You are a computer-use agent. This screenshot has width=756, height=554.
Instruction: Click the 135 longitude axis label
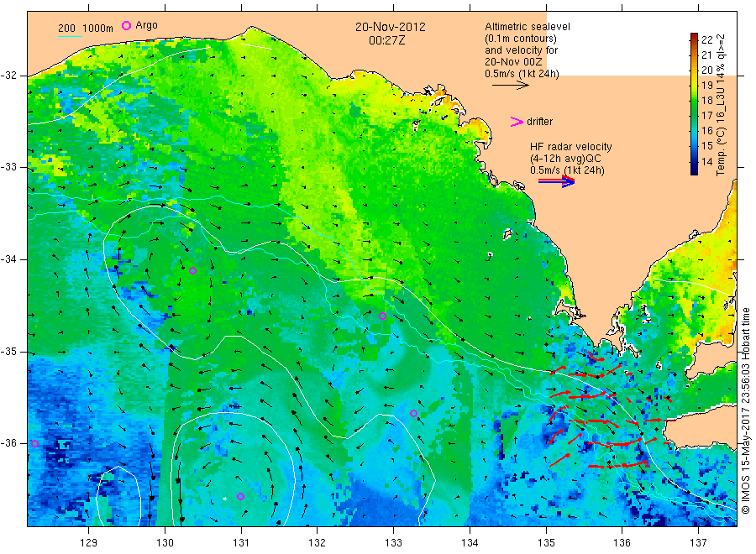546,543
